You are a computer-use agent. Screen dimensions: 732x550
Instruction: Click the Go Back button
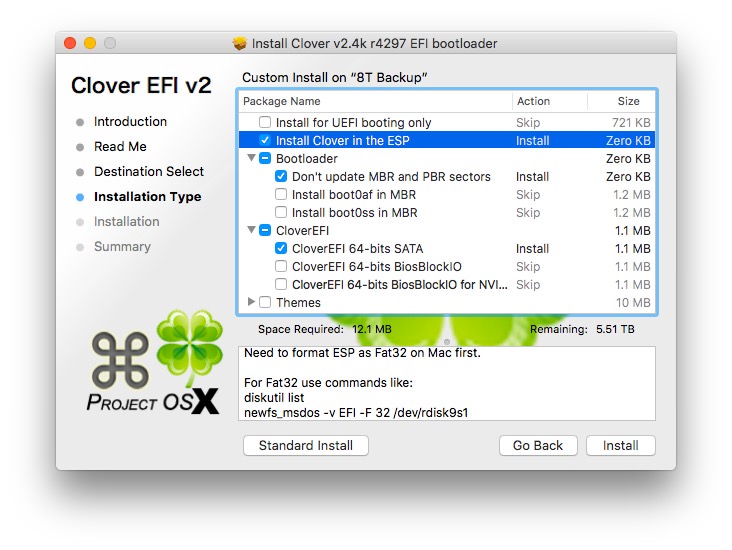(538, 445)
